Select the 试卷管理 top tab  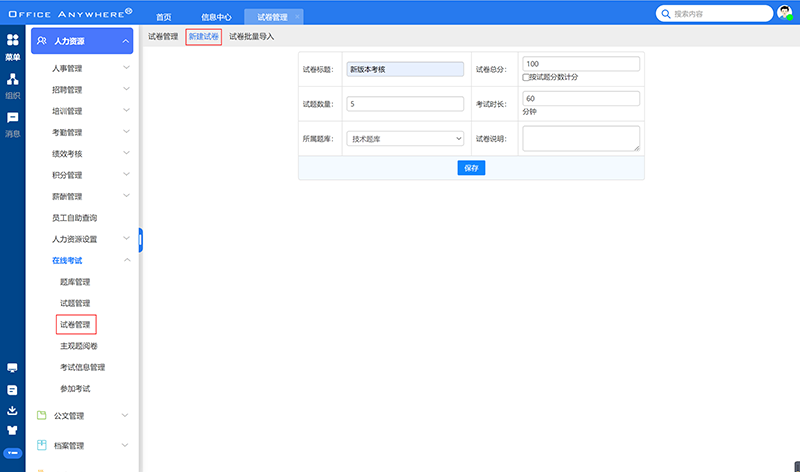(x=272, y=17)
